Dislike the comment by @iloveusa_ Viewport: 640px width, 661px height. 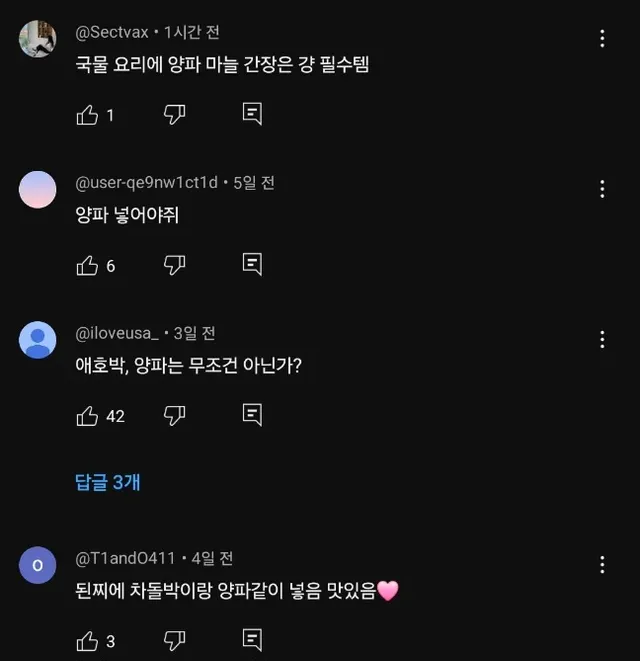(x=175, y=415)
